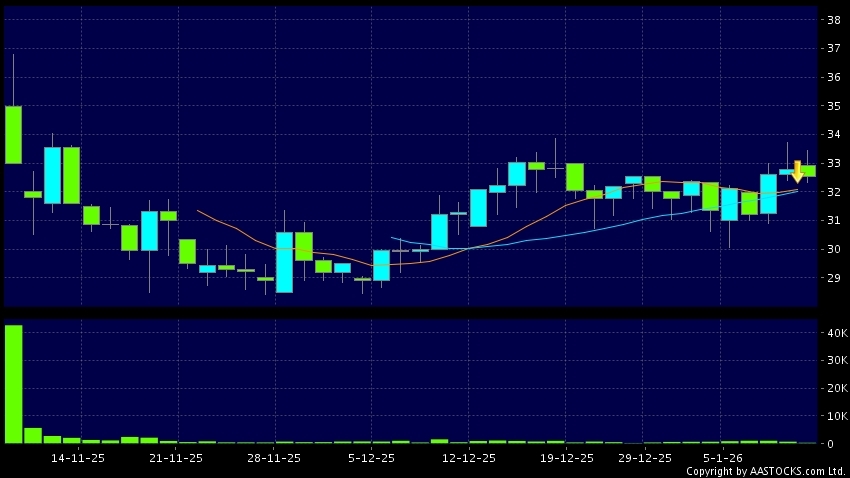Select the first green candlestick at far left
This screenshot has height=478, width=850.
tap(13, 134)
